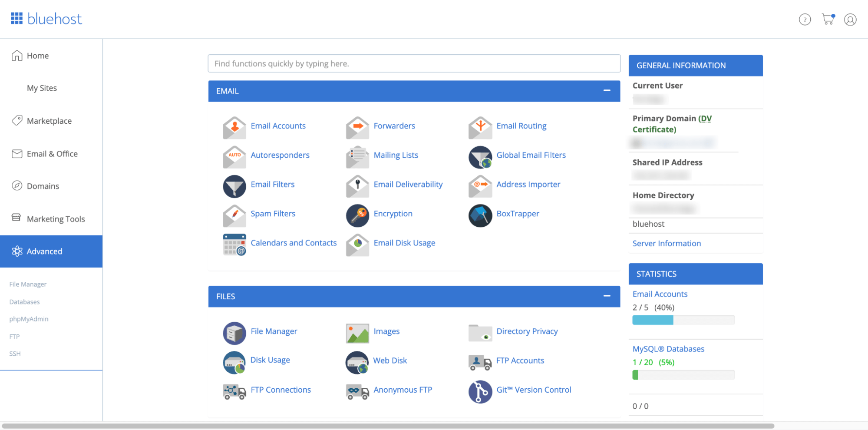Click the Email Deliverability key icon
The image size is (868, 430).
point(357,186)
